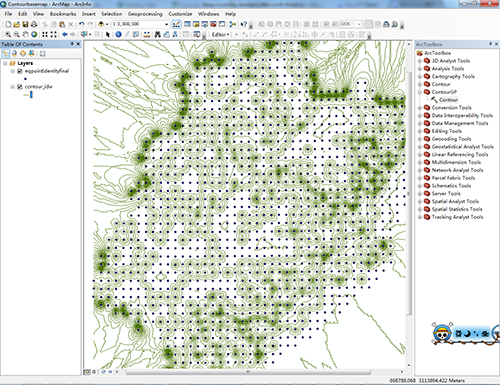The height and width of the screenshot is (385, 500).
Task: Click the ArcToolbox root node
Action: [437, 53]
